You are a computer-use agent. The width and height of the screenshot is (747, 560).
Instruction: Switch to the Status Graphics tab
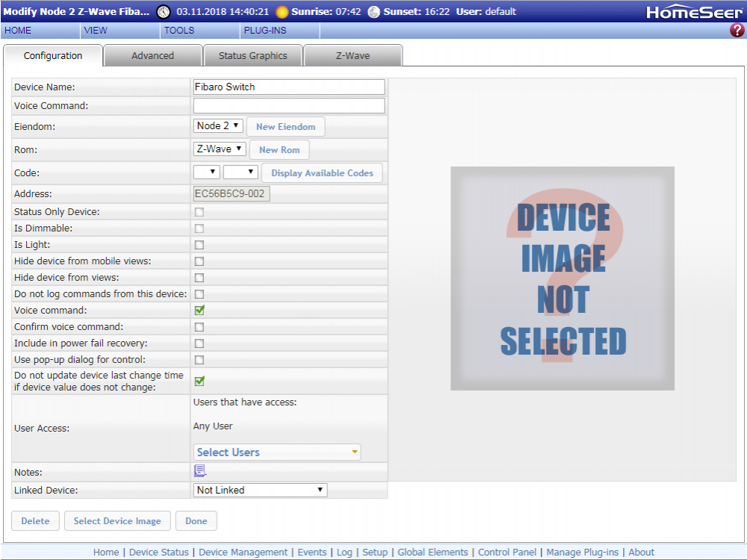point(252,56)
